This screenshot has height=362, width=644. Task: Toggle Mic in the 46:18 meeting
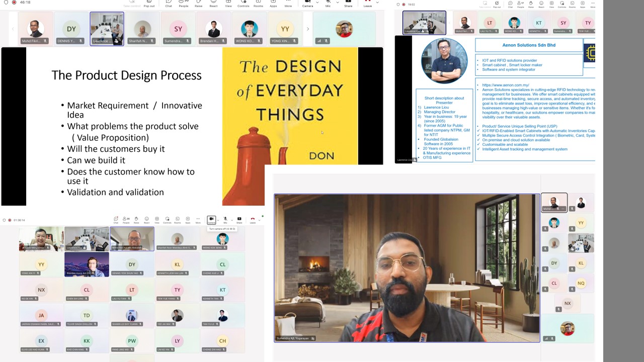tap(328, 4)
